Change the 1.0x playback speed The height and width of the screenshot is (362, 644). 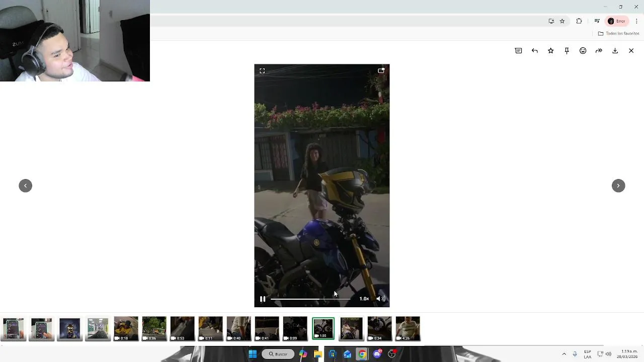point(364,299)
